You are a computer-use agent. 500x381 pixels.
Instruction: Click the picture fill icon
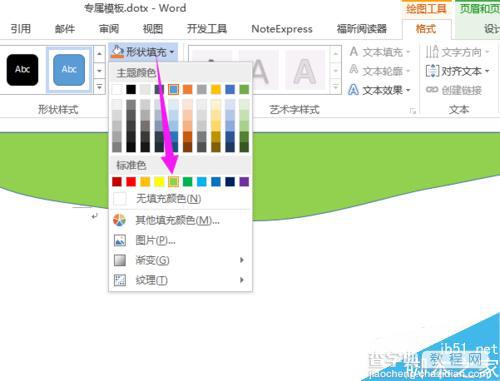click(120, 240)
